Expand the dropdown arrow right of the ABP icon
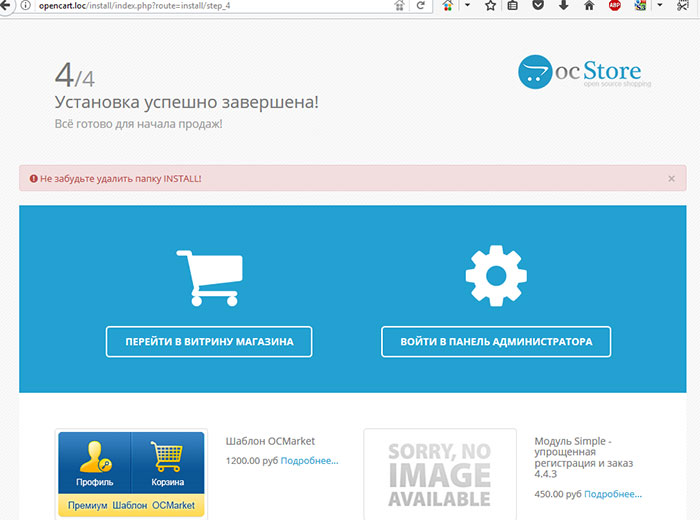700x520 pixels. pos(660,6)
